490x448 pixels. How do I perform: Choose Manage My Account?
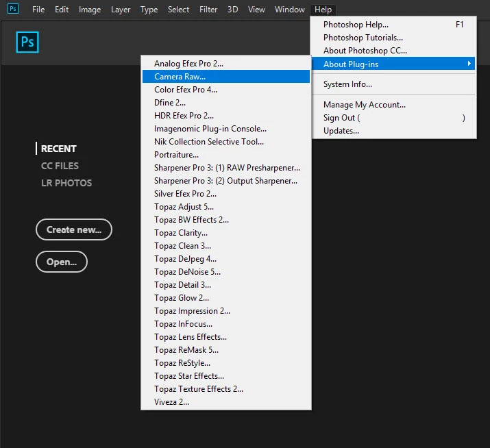(393, 105)
